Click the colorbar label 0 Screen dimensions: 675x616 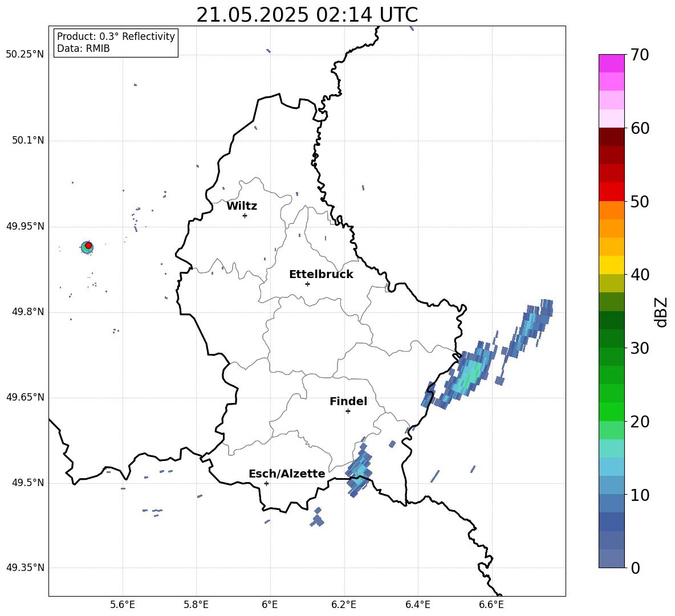tap(635, 568)
